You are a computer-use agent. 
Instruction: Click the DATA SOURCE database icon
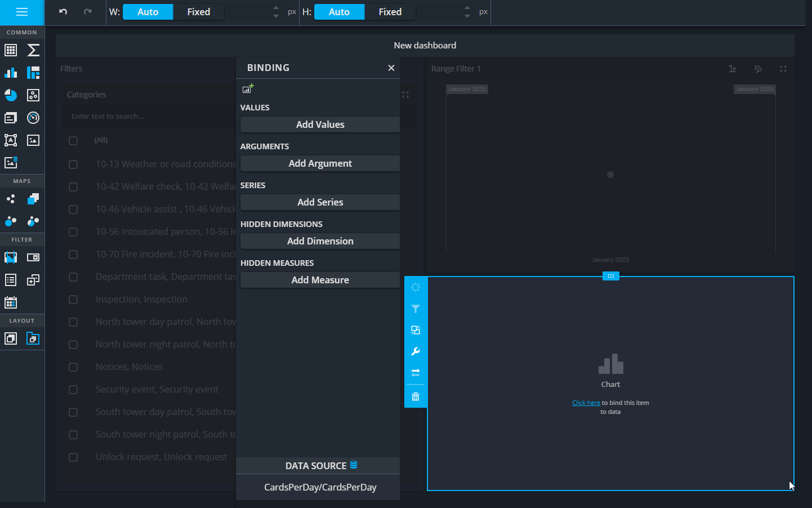coord(354,465)
